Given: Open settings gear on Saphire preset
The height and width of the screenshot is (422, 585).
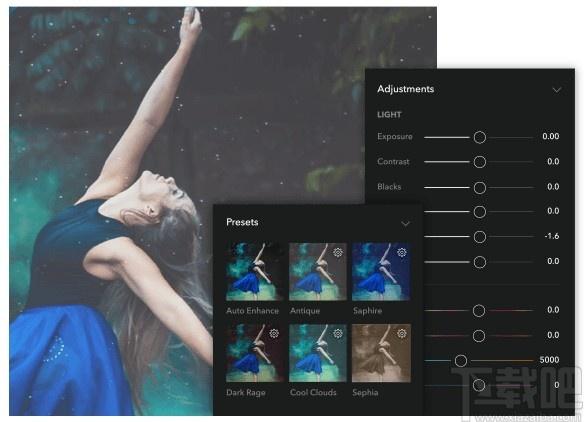Looking at the screenshot, I should point(402,253).
